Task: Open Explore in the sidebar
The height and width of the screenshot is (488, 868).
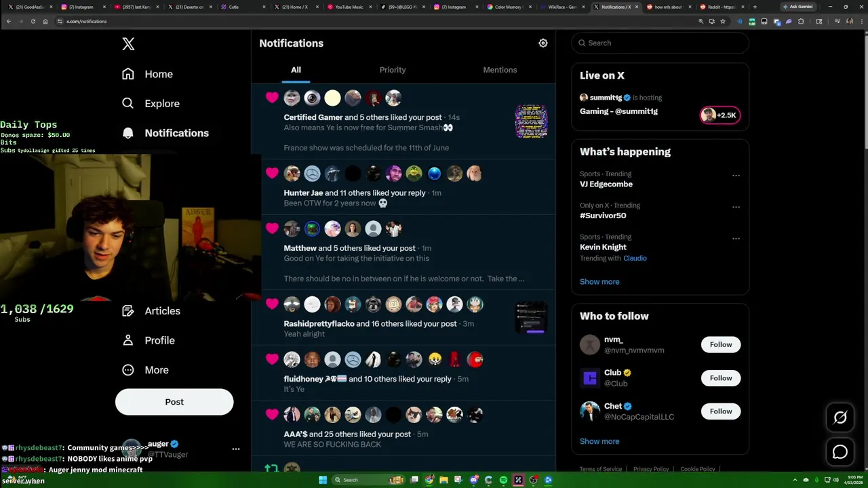Action: click(x=151, y=104)
